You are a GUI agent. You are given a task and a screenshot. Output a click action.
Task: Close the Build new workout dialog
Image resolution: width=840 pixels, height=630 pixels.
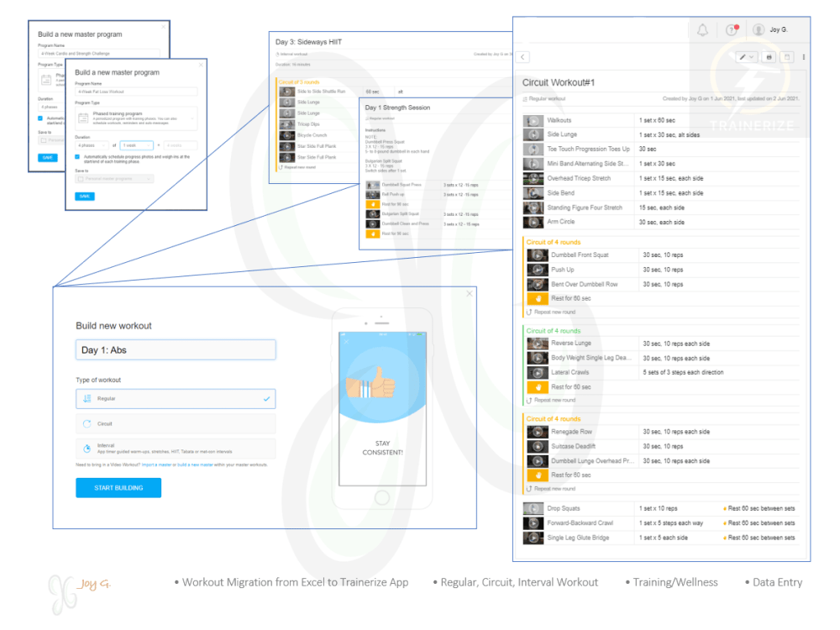click(x=470, y=293)
